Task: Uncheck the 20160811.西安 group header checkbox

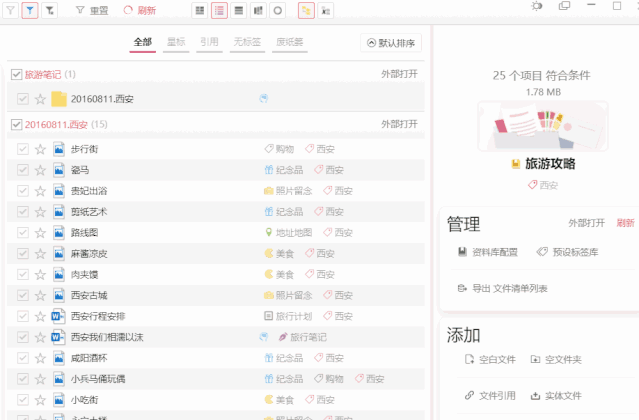Action: coord(16,124)
